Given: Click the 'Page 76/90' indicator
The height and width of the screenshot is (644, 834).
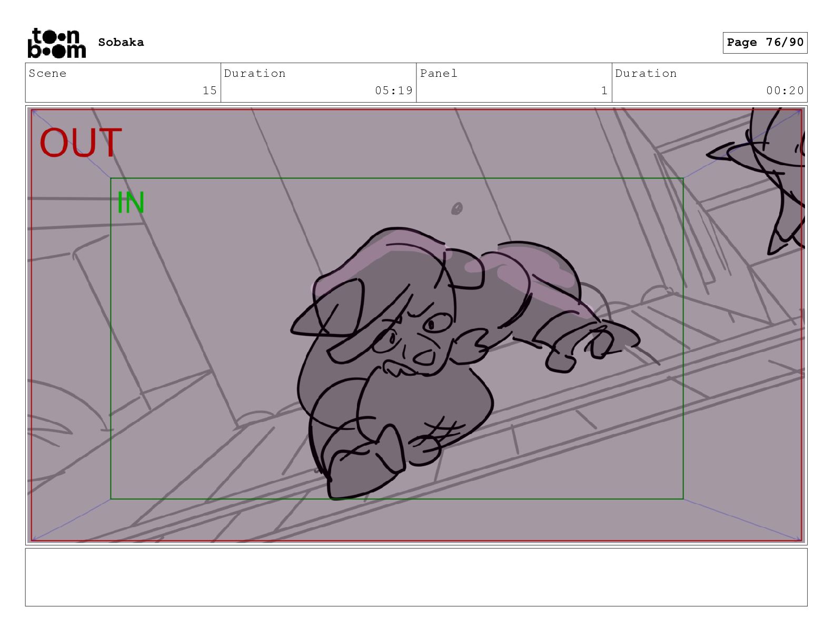Looking at the screenshot, I should [765, 43].
